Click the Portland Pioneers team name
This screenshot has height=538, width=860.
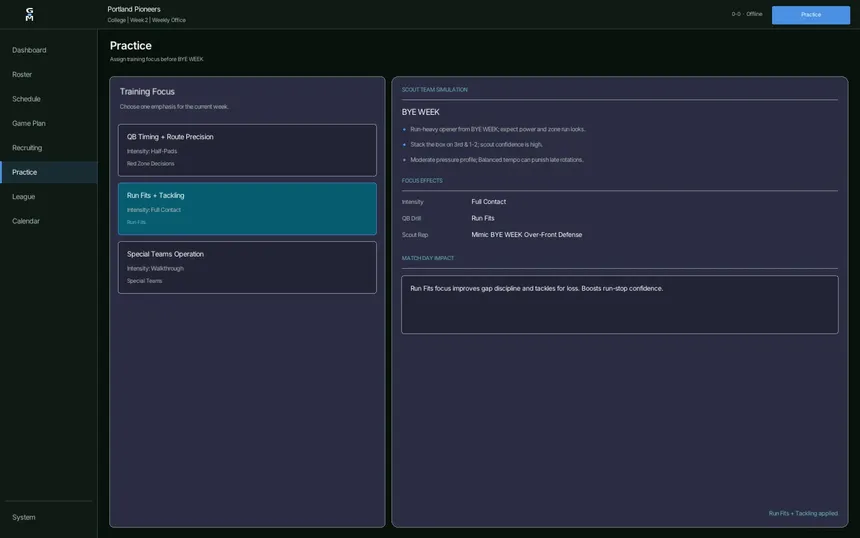tap(134, 9)
